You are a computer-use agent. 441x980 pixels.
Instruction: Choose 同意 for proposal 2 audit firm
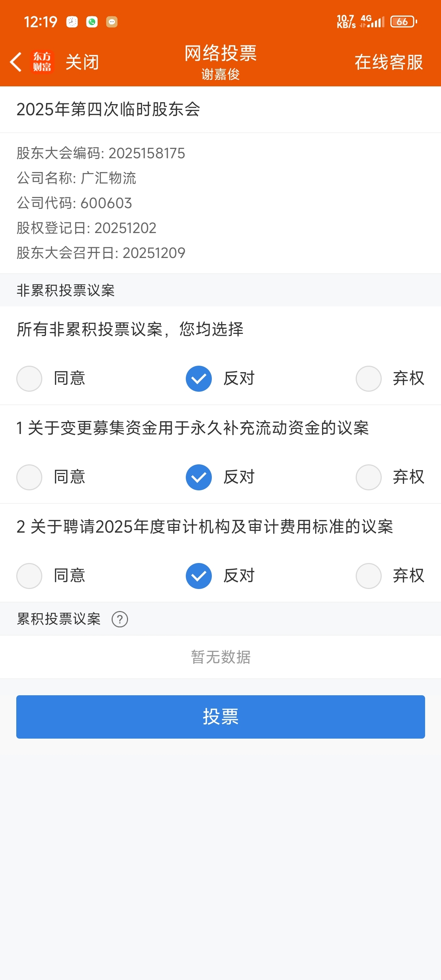point(29,576)
